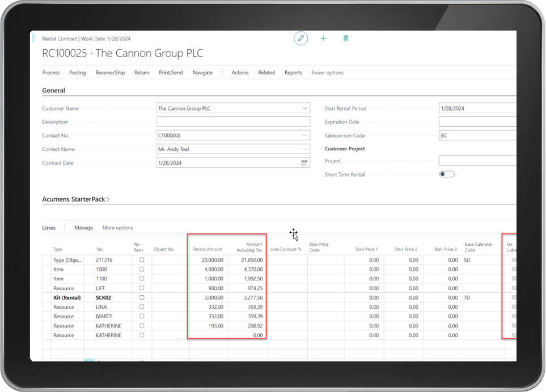Open the Contract Date calendar picker
The width and height of the screenshot is (546, 392).
tap(304, 163)
